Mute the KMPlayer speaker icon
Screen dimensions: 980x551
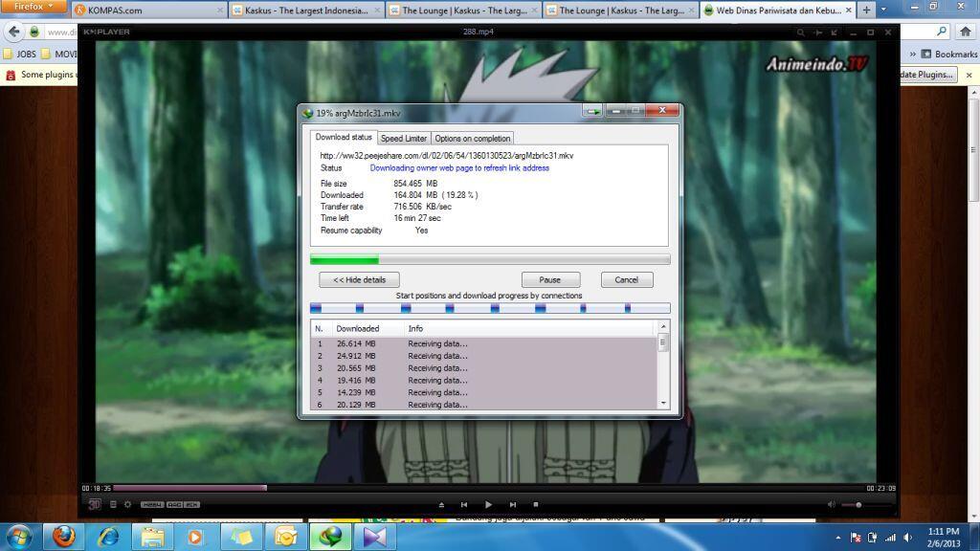click(x=831, y=504)
